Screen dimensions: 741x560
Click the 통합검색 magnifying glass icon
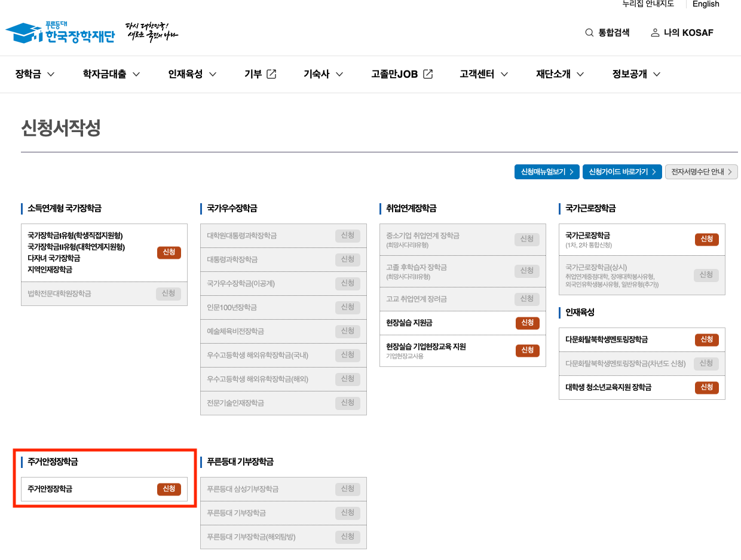coord(589,33)
